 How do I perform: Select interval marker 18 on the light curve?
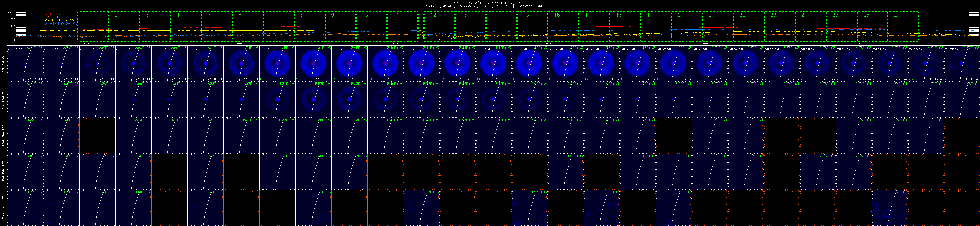click(619, 15)
